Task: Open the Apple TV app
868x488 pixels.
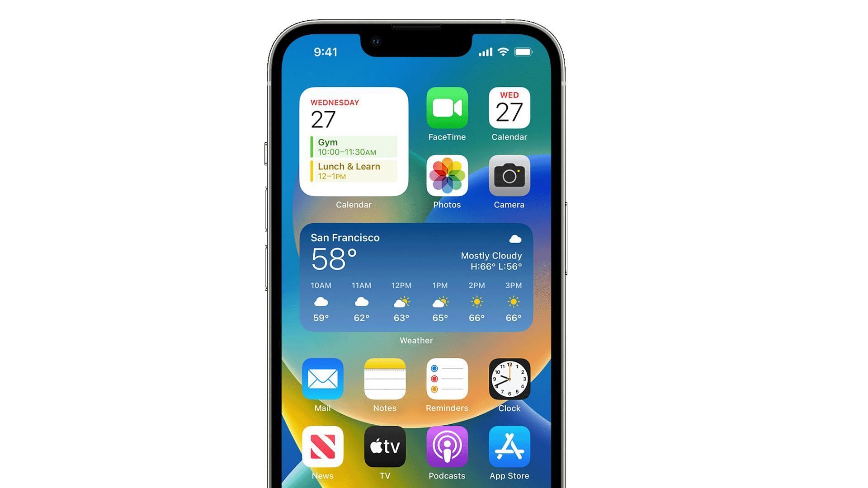Action: 385,447
